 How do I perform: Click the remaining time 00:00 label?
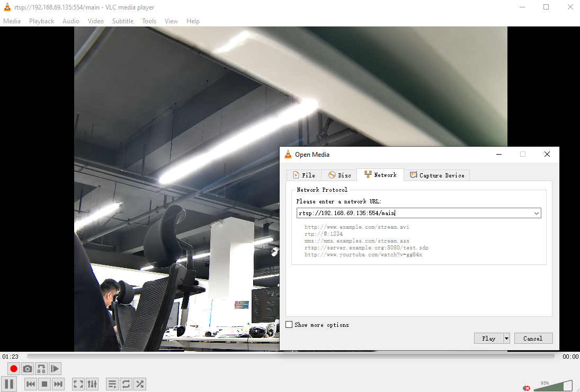pos(570,357)
